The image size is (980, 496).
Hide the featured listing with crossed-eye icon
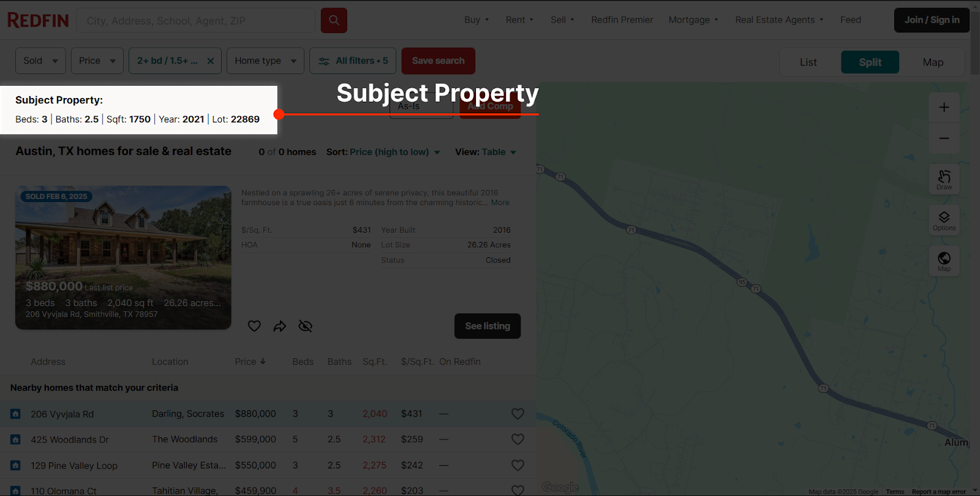point(305,326)
